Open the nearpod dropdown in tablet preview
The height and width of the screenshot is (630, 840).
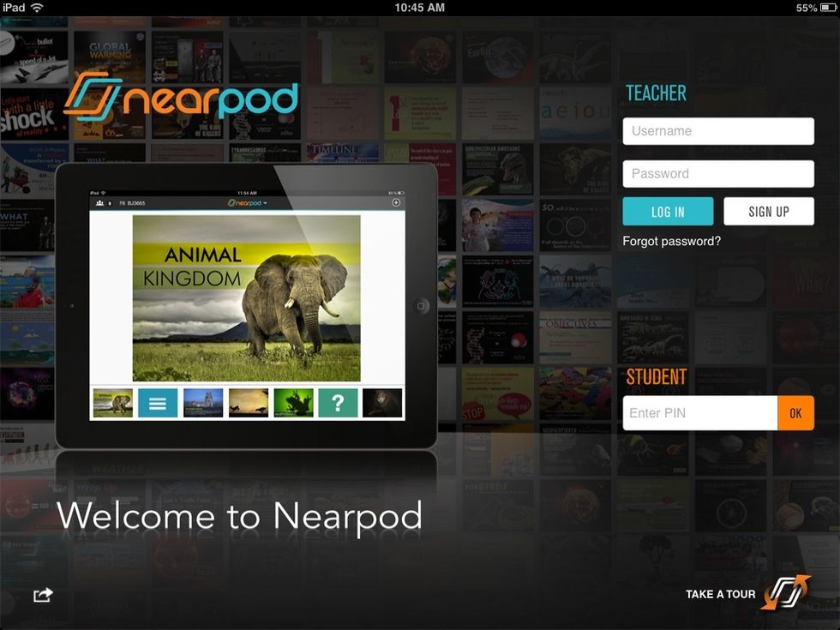point(248,203)
